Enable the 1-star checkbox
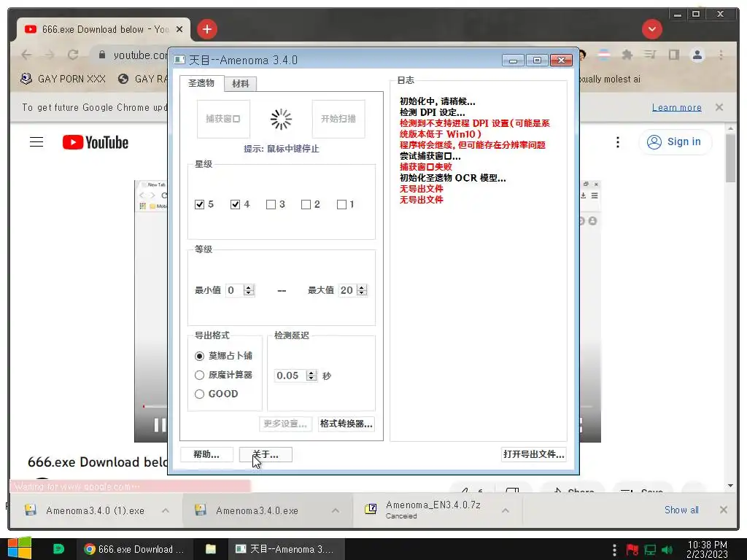The height and width of the screenshot is (560, 747). click(341, 204)
